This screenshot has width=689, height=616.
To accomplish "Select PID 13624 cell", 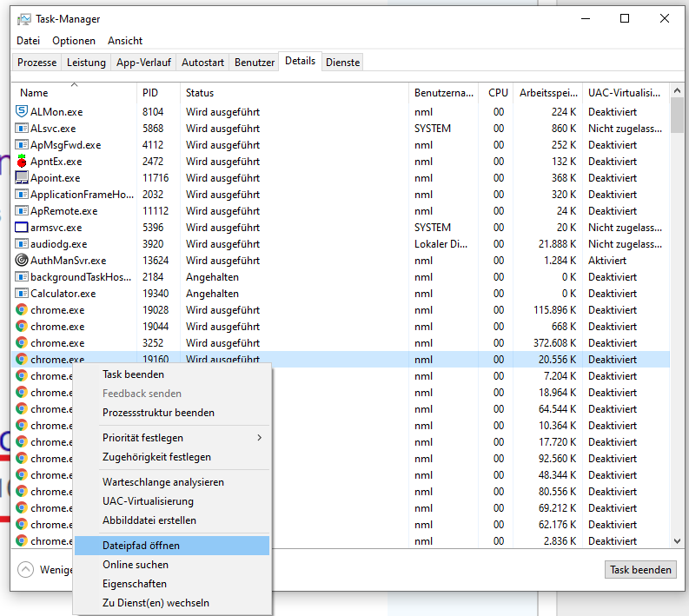I will [x=156, y=261].
